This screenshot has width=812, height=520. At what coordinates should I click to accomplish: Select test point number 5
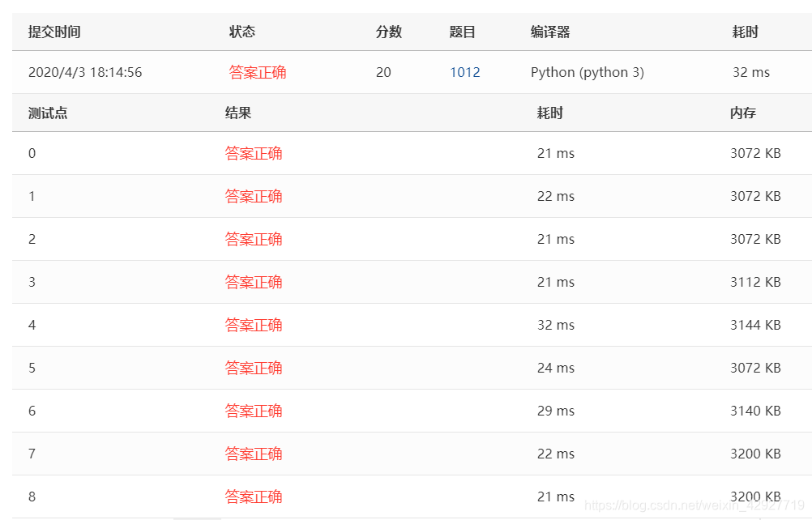pos(32,368)
